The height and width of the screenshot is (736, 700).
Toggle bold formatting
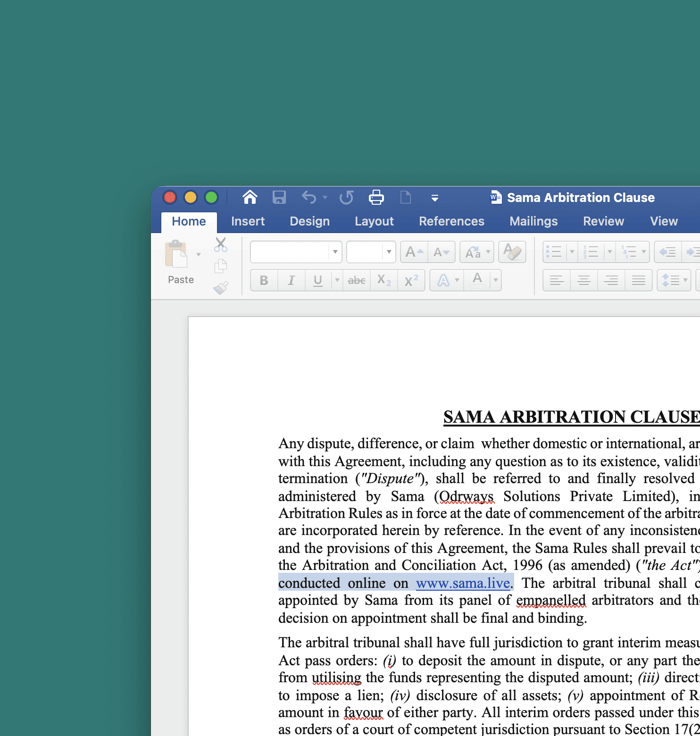(264, 281)
